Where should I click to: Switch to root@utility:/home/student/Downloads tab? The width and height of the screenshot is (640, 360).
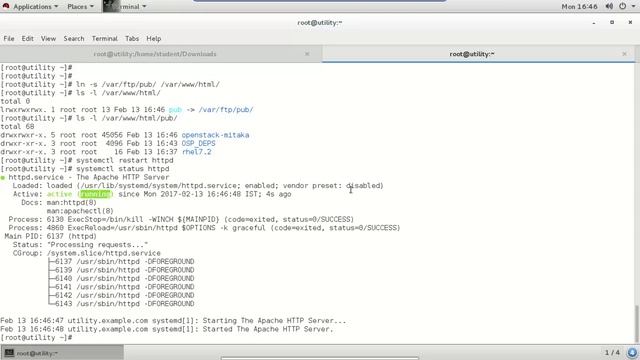[155, 54]
